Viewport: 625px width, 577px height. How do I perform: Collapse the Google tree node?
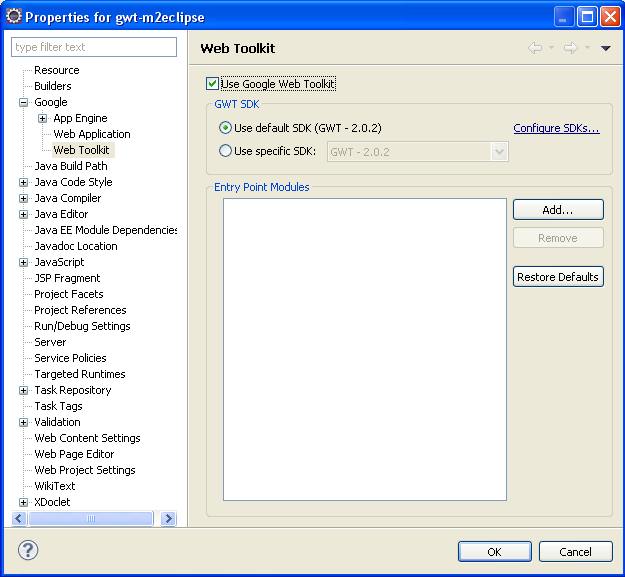[x=24, y=102]
